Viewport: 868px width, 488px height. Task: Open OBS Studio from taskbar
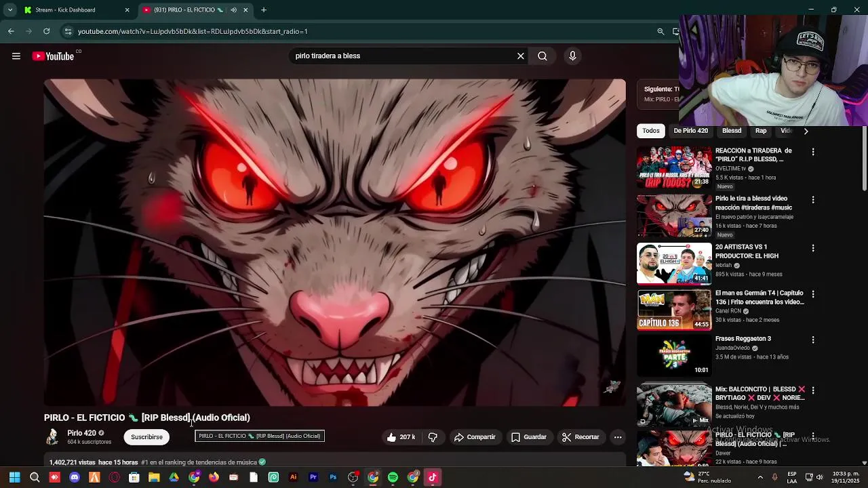click(353, 477)
